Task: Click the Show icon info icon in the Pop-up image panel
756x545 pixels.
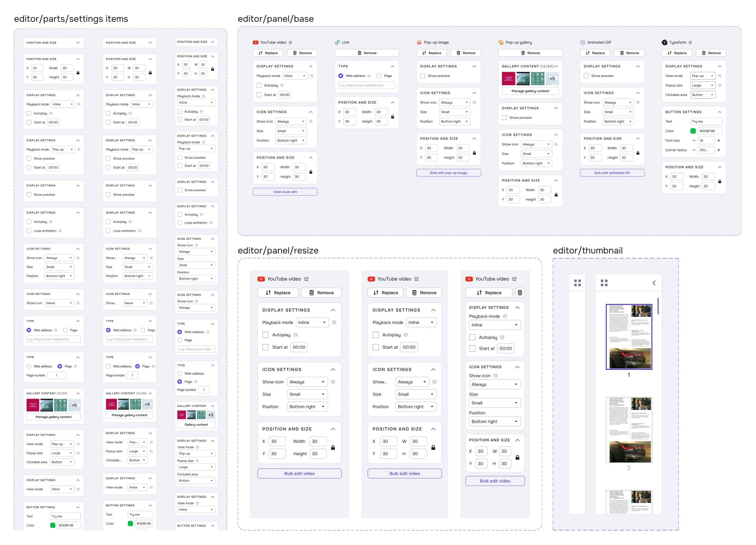Action: coord(474,102)
